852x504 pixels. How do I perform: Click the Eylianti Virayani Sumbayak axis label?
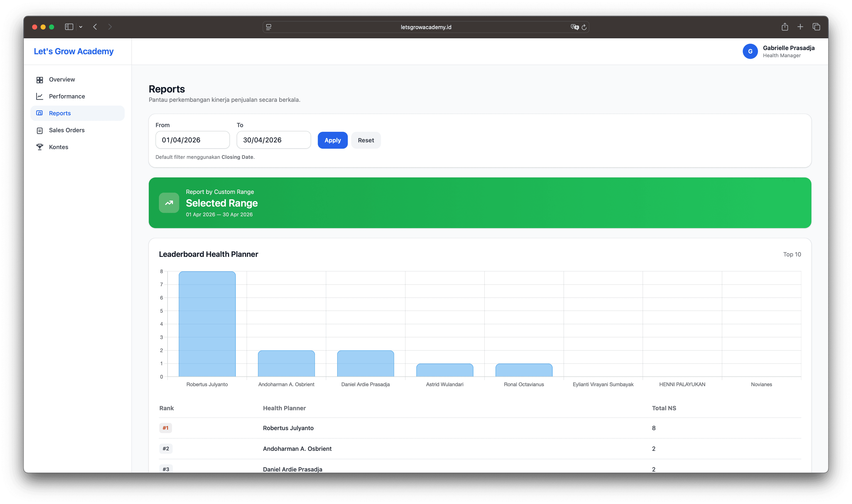[603, 384]
